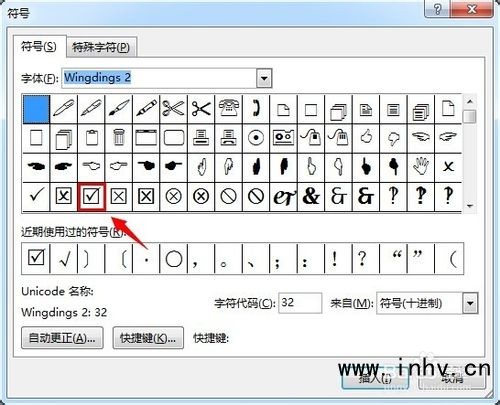Screen dimensions: 500x405
Task: Select the boxed X symbol after checkmark
Action: point(64,196)
